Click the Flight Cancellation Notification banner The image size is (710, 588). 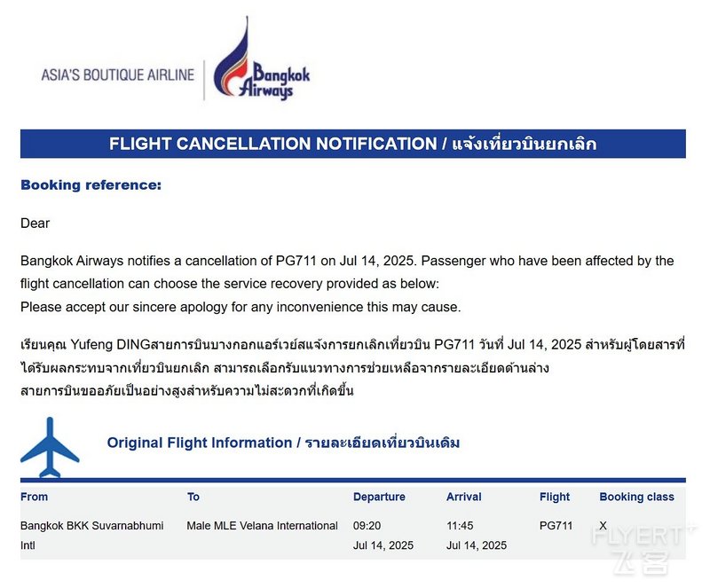click(352, 144)
